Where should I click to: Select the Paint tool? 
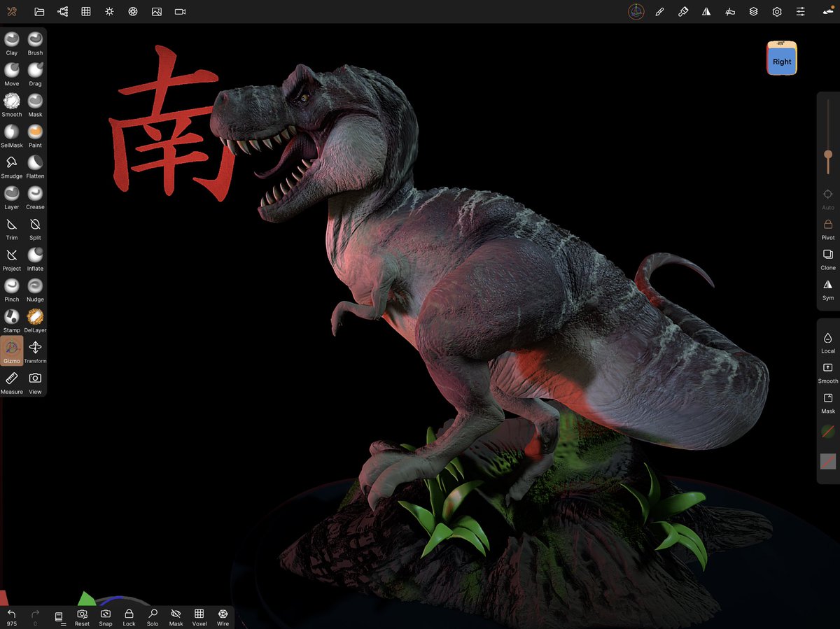35,135
